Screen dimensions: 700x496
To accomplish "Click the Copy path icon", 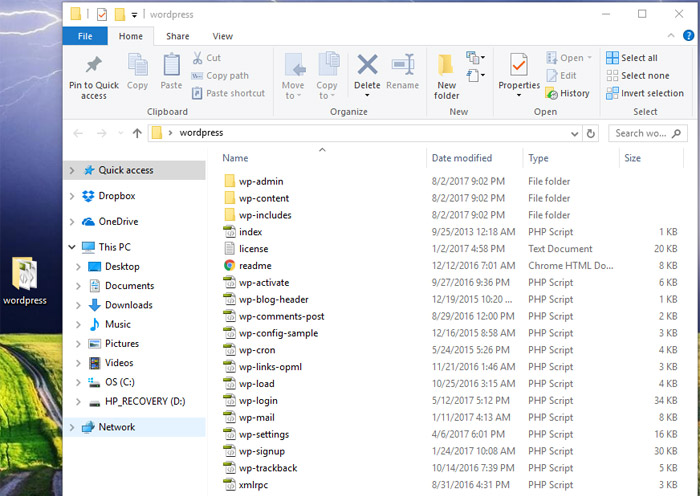I will click(197, 76).
